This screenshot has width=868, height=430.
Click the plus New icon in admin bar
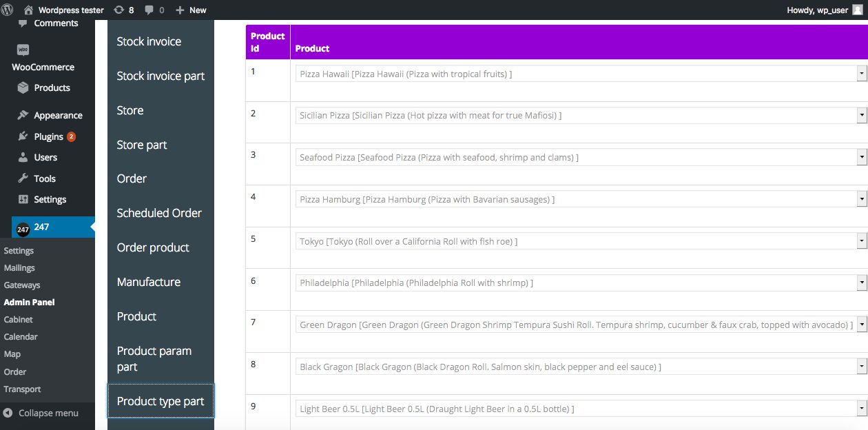pos(180,10)
